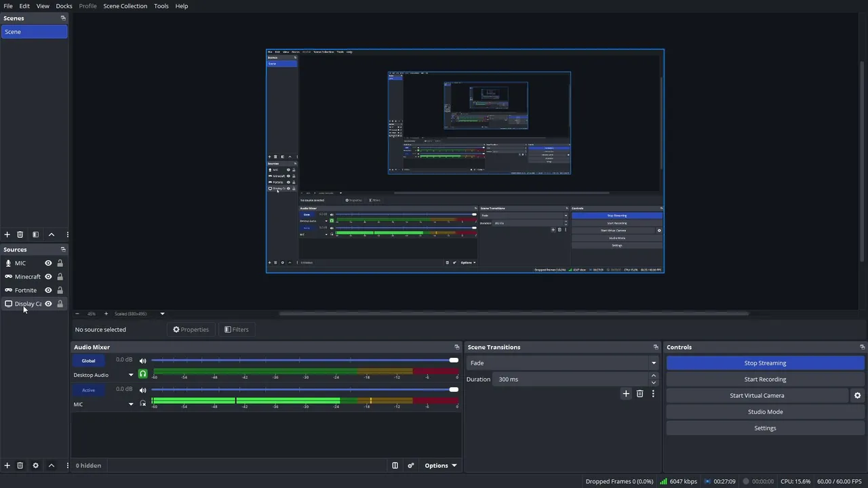This screenshot has width=868, height=488.
Task: Mute MIC speaker icon in mixer
Action: point(142,390)
